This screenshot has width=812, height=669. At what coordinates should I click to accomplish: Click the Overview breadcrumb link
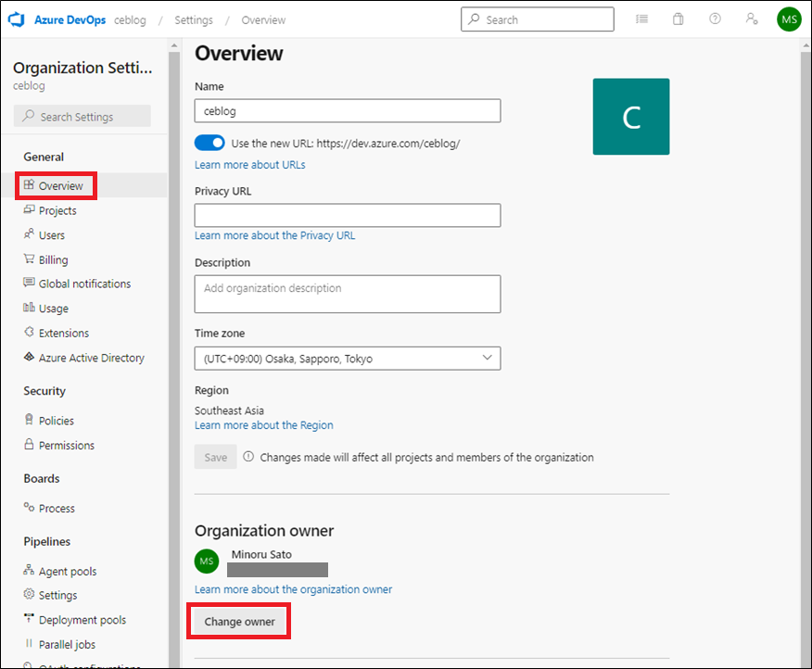tap(263, 20)
